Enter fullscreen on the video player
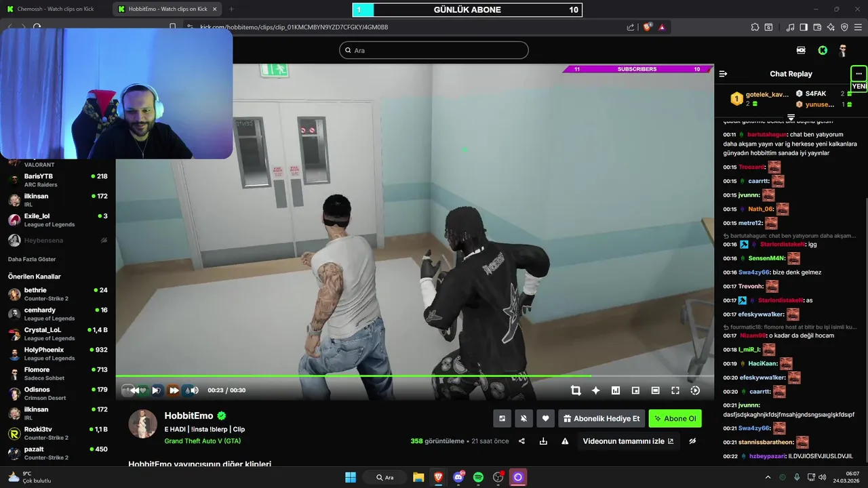This screenshot has height=488, width=868. tap(675, 390)
